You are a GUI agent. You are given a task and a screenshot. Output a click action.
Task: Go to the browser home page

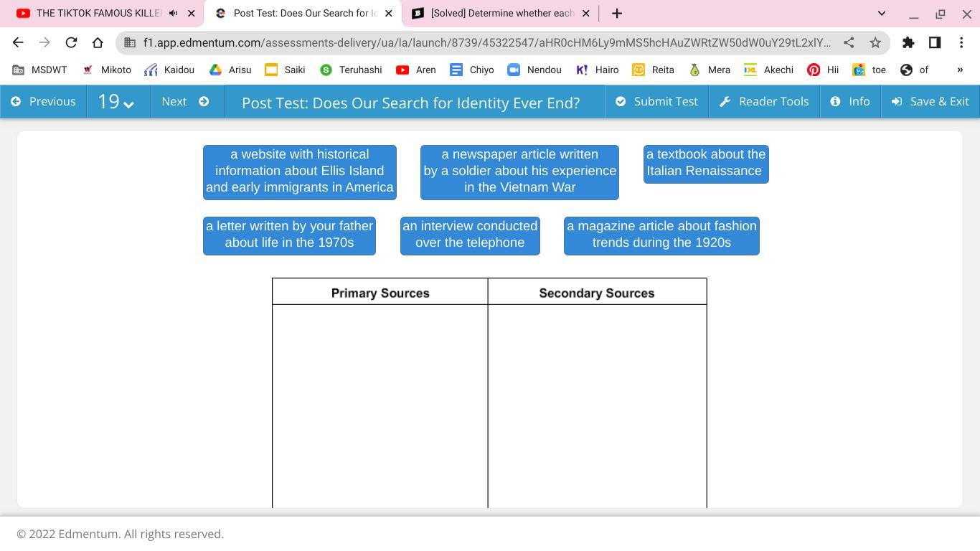pyautogui.click(x=98, y=42)
